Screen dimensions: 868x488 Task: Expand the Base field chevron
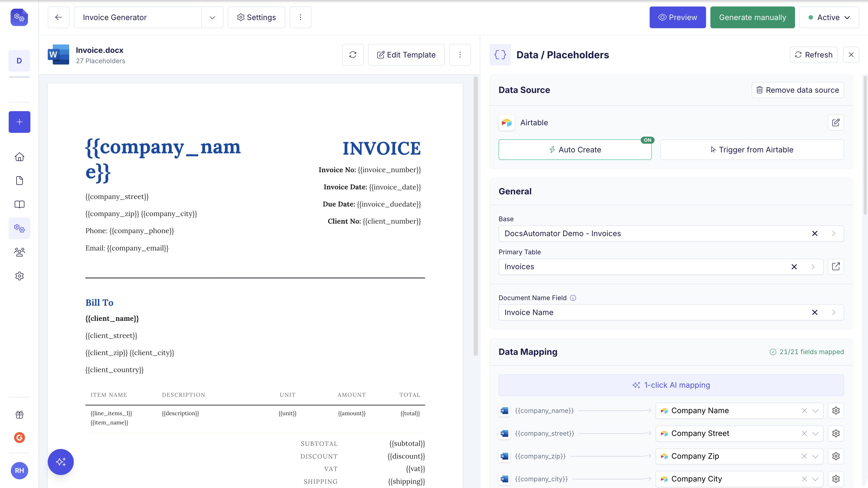[834, 233]
